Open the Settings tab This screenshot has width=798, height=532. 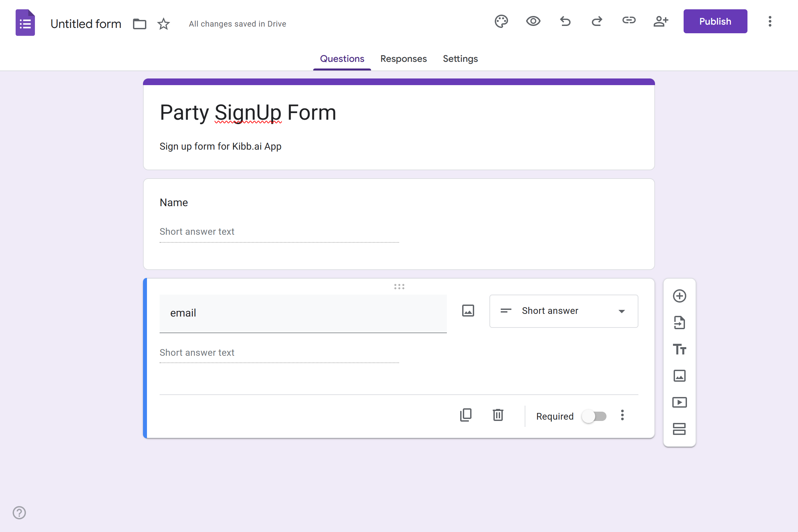tap(460, 59)
